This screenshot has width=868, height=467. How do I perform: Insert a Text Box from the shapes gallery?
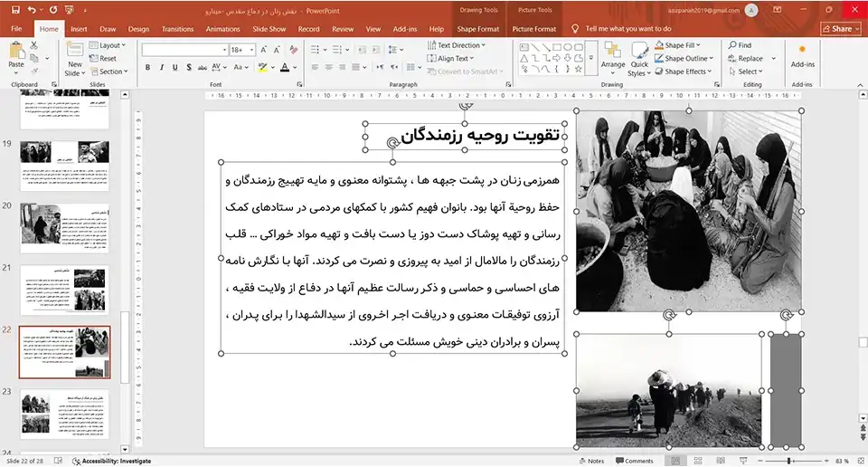(x=524, y=48)
